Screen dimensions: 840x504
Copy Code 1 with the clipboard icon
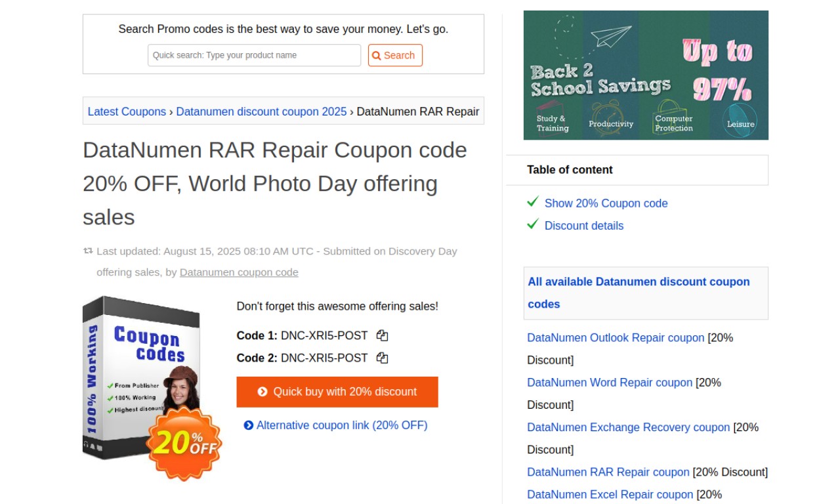tap(383, 335)
